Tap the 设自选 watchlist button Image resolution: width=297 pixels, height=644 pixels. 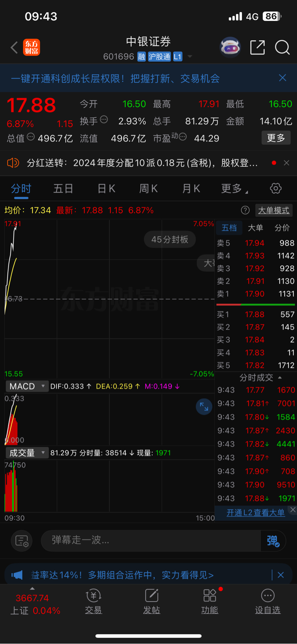268,601
